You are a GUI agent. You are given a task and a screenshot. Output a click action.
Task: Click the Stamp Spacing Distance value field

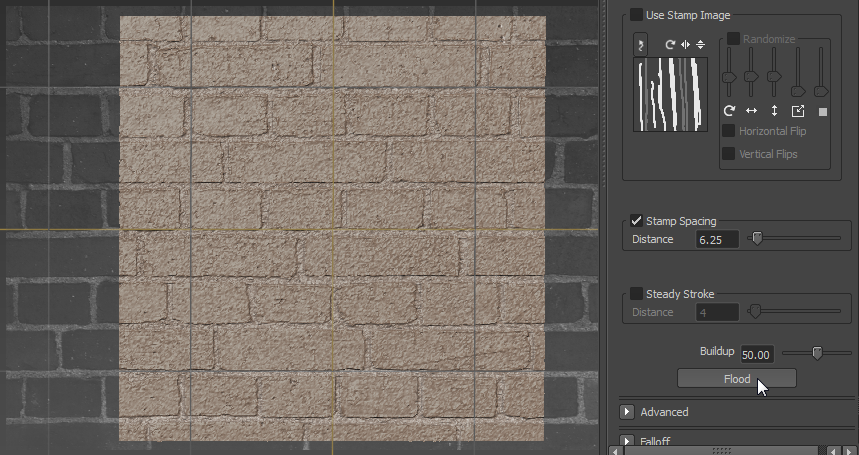coord(717,240)
